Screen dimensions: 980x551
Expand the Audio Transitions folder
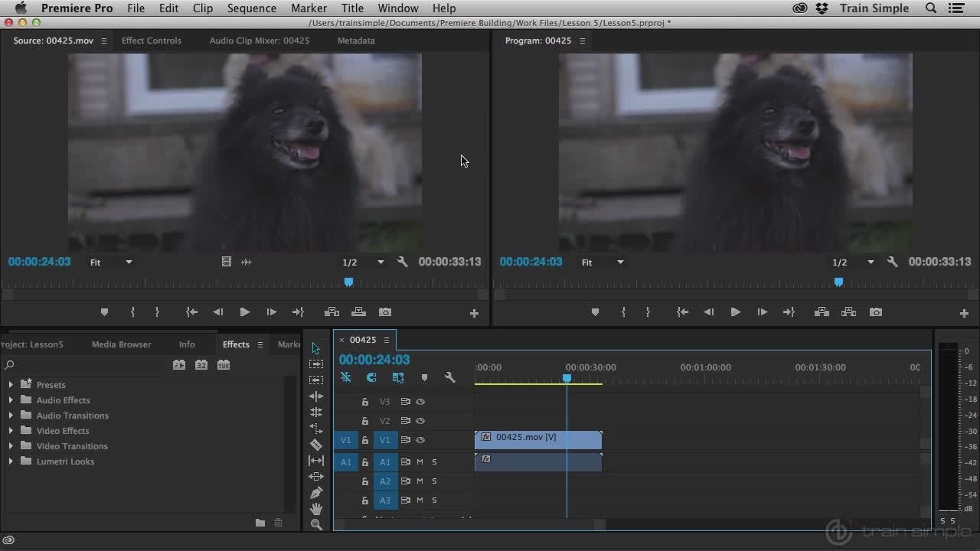click(x=11, y=416)
